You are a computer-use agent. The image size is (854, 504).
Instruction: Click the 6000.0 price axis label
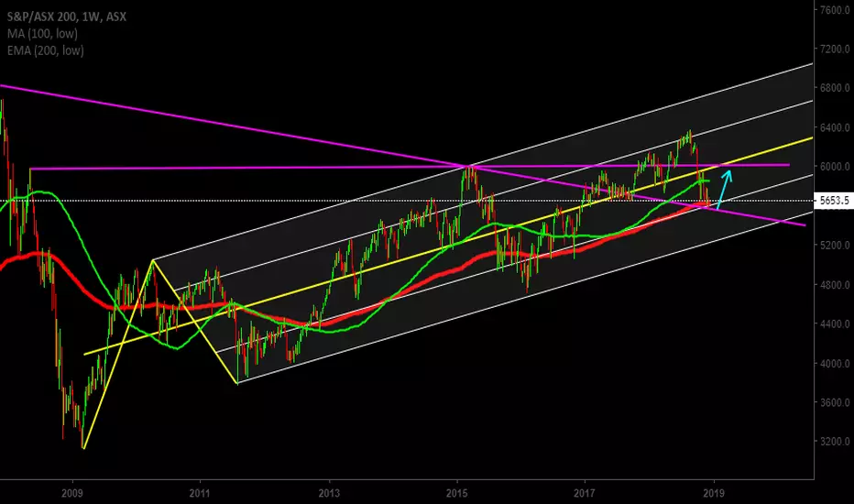pos(835,167)
